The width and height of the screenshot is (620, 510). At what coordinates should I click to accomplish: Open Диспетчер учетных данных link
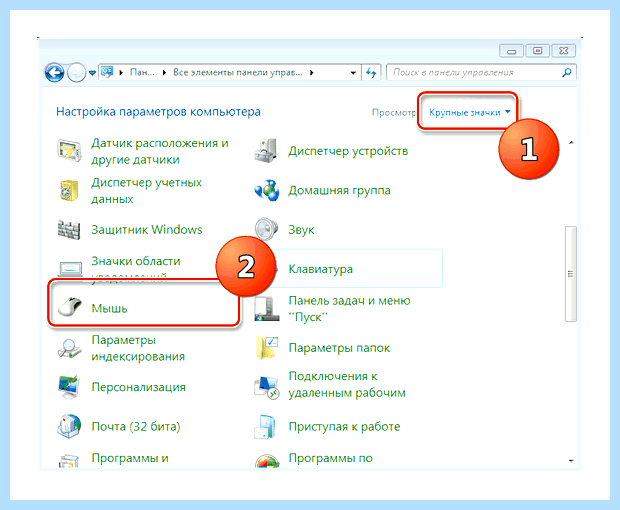146,191
